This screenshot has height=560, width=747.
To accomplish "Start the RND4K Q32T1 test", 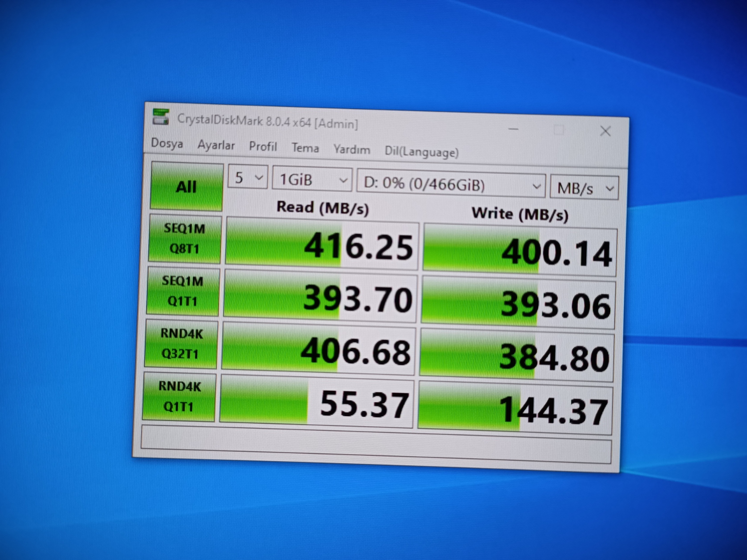I will coord(181,344).
